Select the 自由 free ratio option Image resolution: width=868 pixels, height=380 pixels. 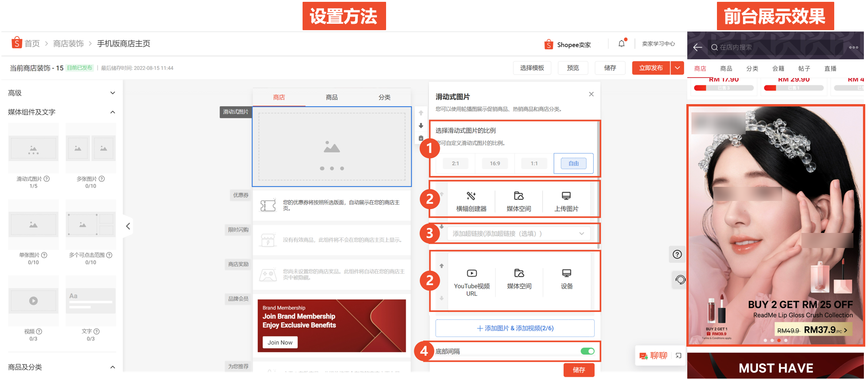click(x=574, y=164)
